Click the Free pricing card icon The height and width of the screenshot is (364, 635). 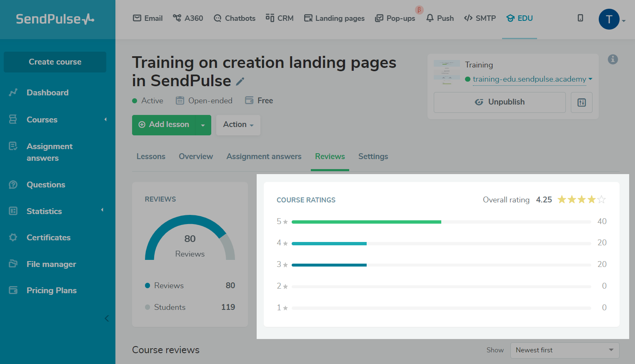tap(249, 100)
